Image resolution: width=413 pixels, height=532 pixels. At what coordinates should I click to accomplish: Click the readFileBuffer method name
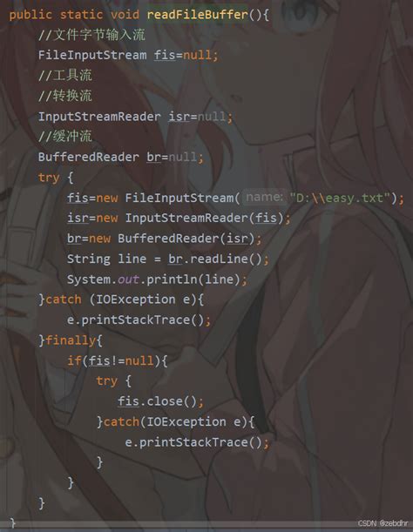(x=198, y=15)
